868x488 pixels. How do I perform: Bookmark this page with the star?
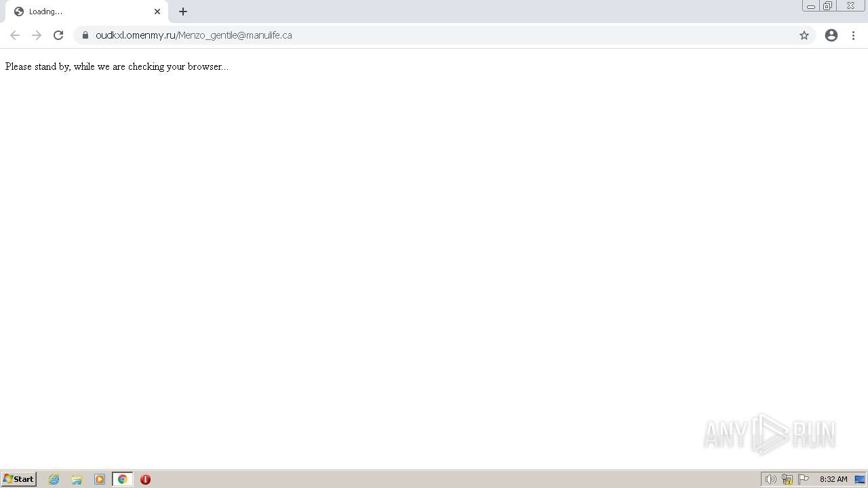click(804, 35)
